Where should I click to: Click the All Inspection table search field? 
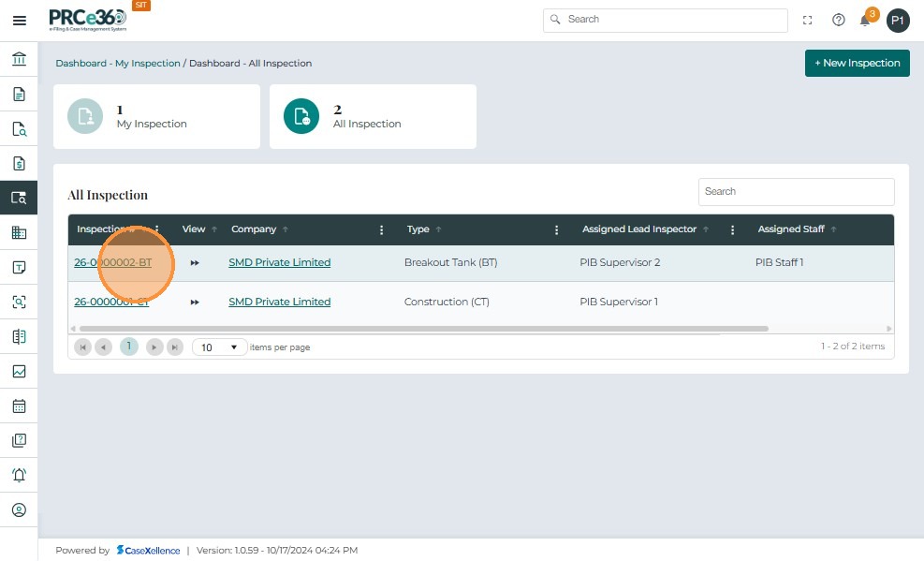tap(796, 191)
